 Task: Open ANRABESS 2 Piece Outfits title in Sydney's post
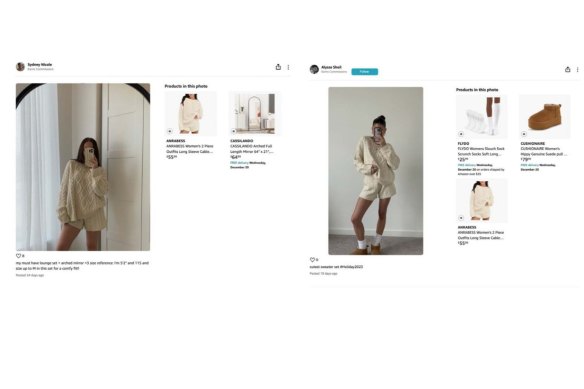[190, 149]
